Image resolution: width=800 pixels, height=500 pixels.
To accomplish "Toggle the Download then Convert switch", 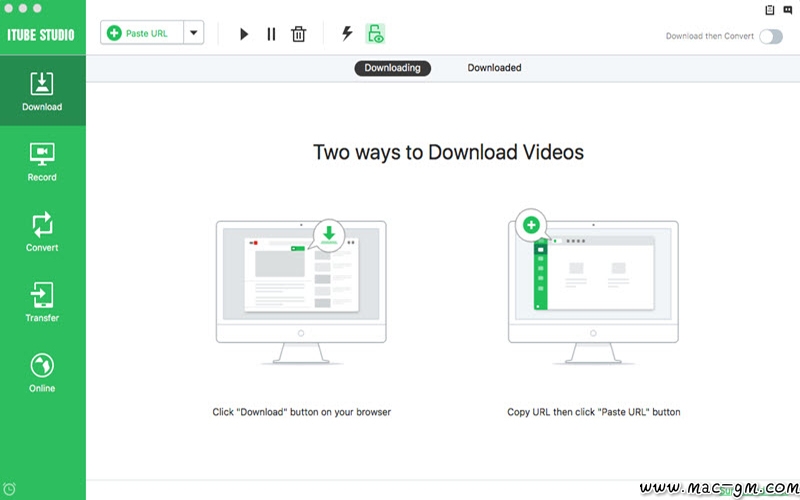I will [771, 36].
